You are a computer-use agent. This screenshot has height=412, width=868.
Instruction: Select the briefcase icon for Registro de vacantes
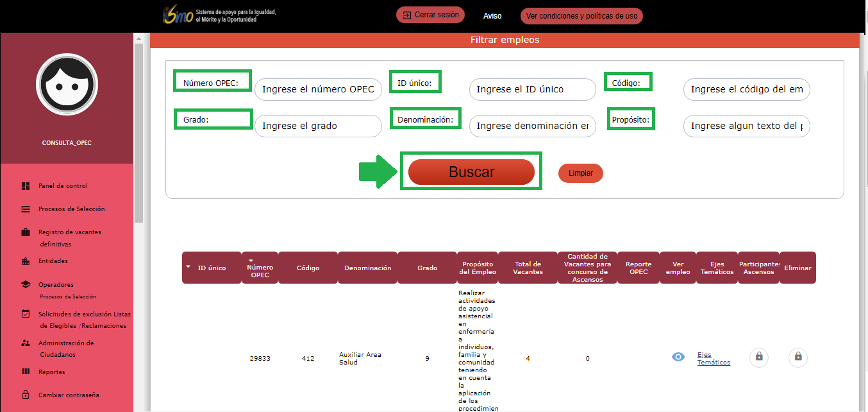coord(26,232)
